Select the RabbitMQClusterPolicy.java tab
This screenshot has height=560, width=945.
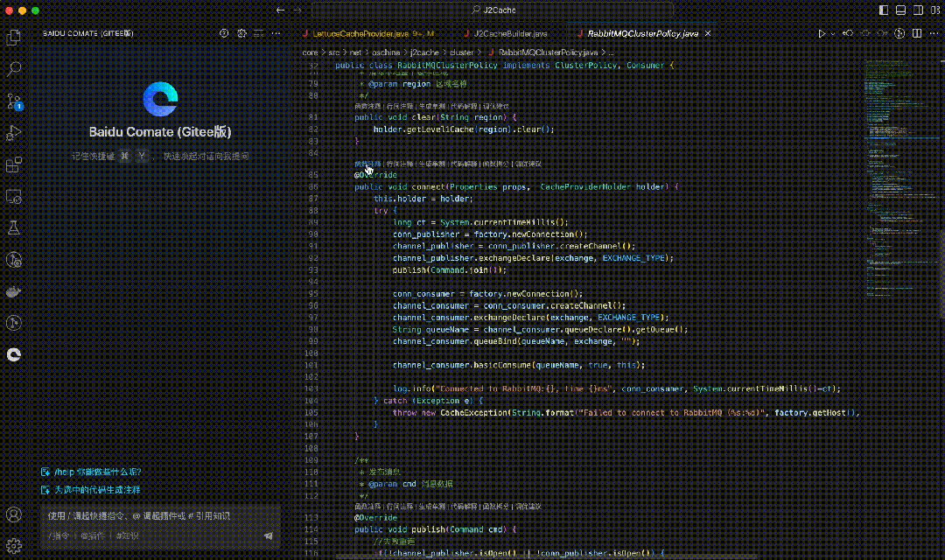pos(642,34)
